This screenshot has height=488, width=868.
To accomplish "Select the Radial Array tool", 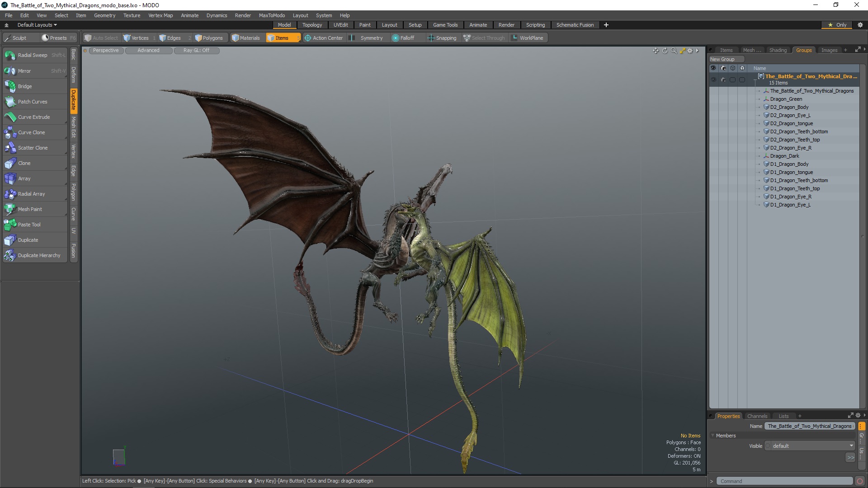I will [35, 194].
